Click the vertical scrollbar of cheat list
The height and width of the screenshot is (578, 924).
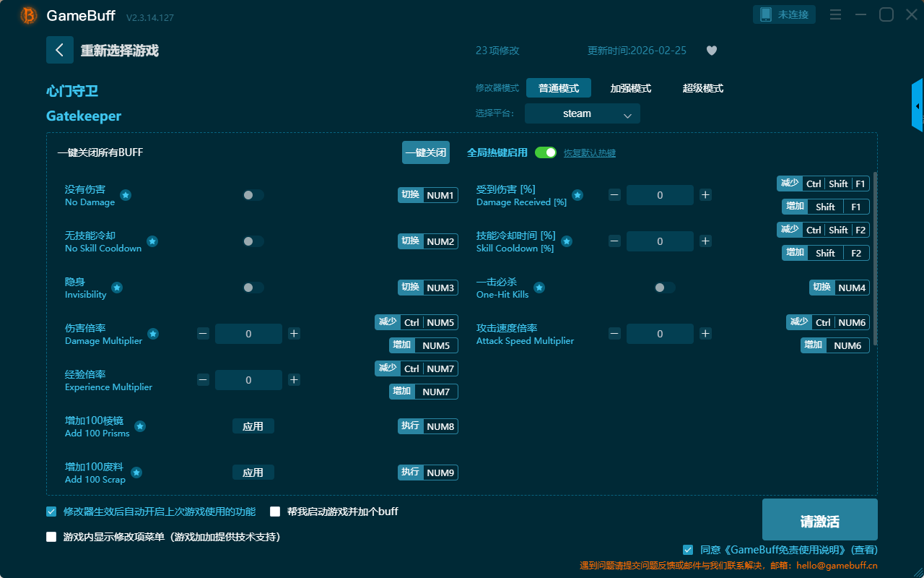coord(876,259)
